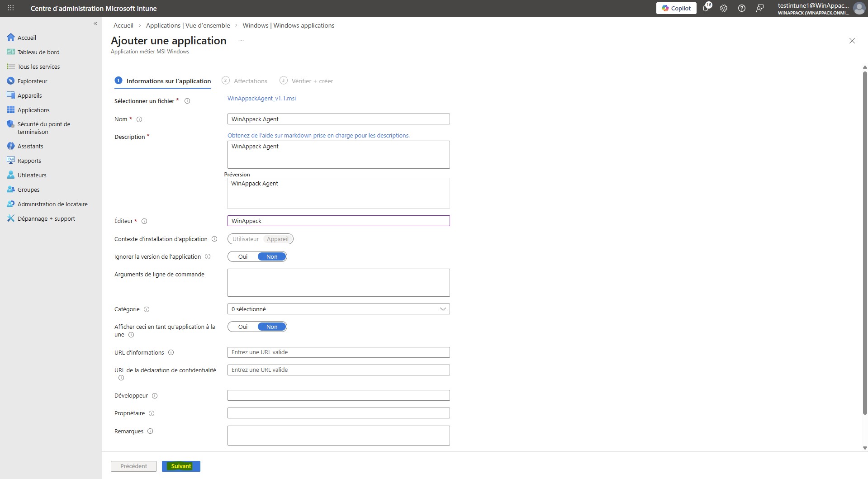Viewport: 868px width, 479px height.
Task: Open the ellipsis menu beside Ajouter une application
Action: point(241,40)
